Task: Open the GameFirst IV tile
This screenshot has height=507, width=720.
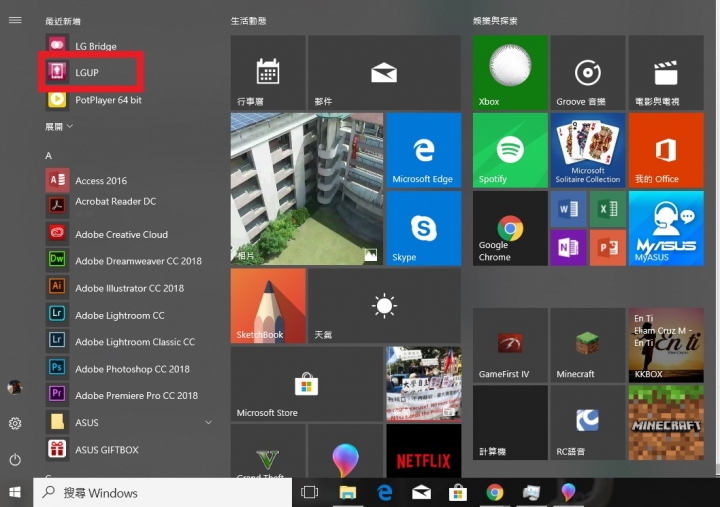Action: pos(510,345)
